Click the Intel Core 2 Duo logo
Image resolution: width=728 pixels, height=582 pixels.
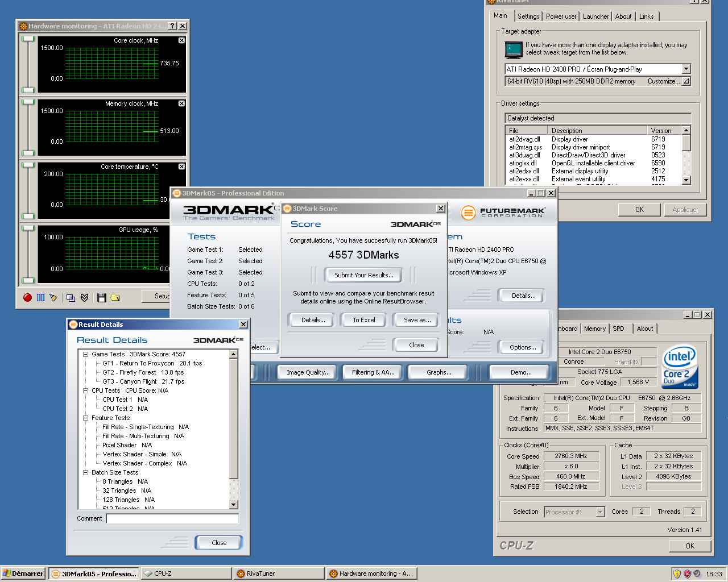tap(680, 367)
